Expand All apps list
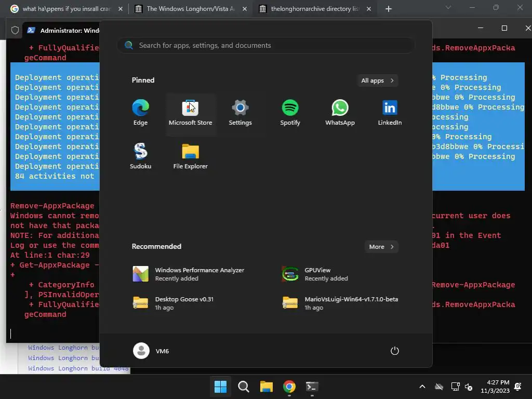This screenshot has width=532, height=399. click(x=377, y=81)
